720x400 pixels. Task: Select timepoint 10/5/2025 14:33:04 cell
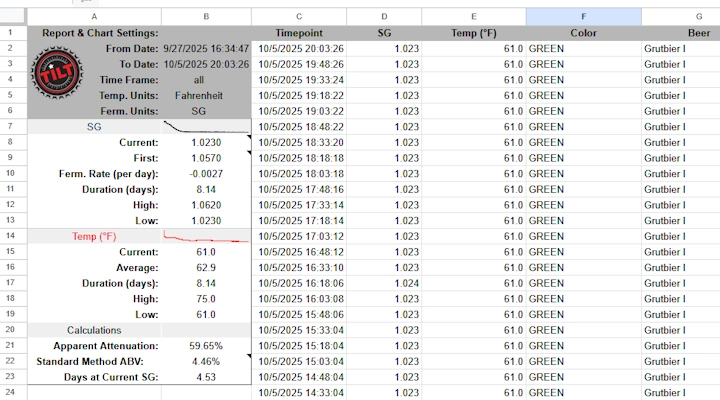[299, 392]
